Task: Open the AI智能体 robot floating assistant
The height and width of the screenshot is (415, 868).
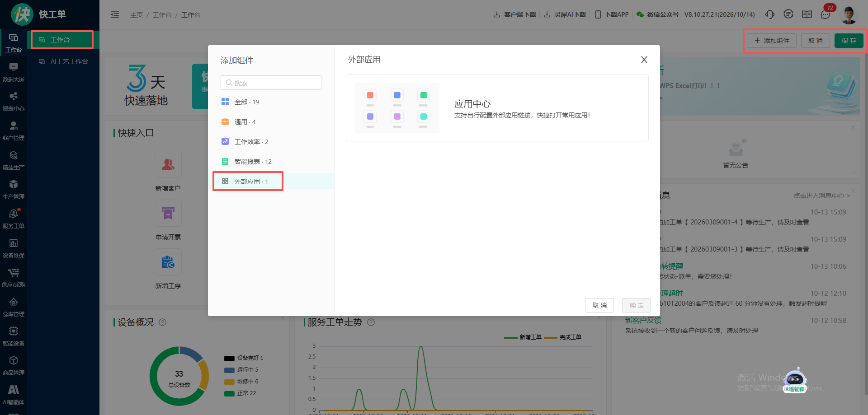Action: pos(795,380)
